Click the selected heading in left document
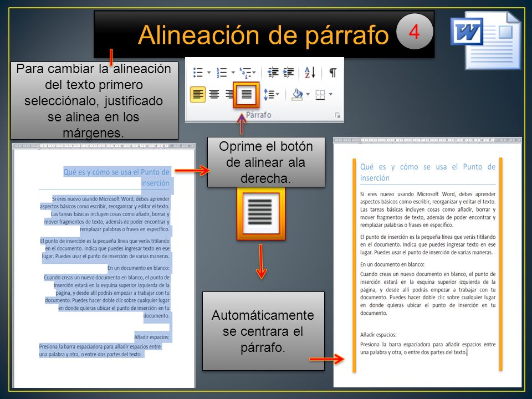532x399 pixels. tap(116, 177)
